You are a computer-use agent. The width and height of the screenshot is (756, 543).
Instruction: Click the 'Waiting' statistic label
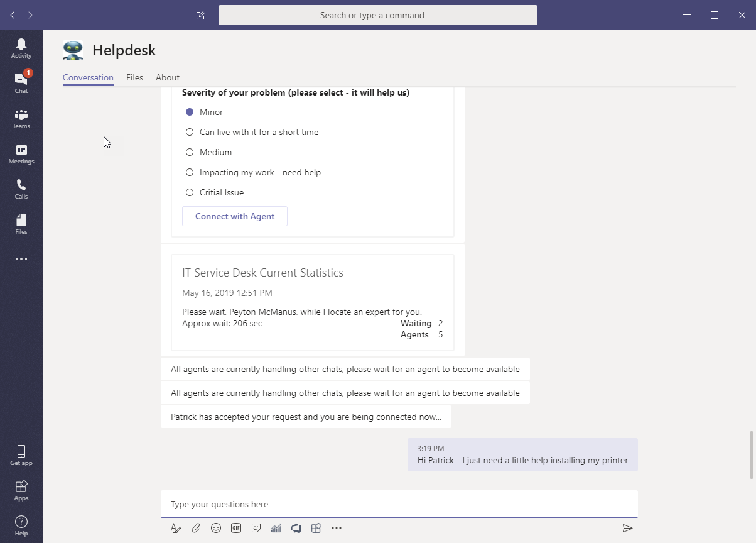tap(416, 323)
